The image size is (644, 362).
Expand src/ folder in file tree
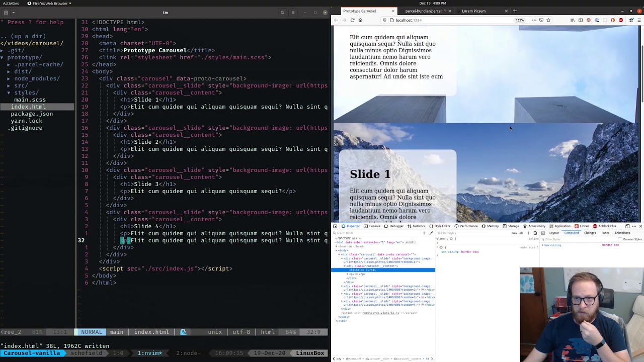(x=9, y=85)
